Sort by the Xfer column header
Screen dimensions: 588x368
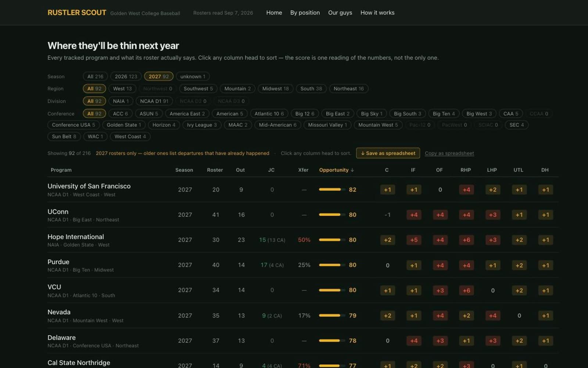click(303, 170)
